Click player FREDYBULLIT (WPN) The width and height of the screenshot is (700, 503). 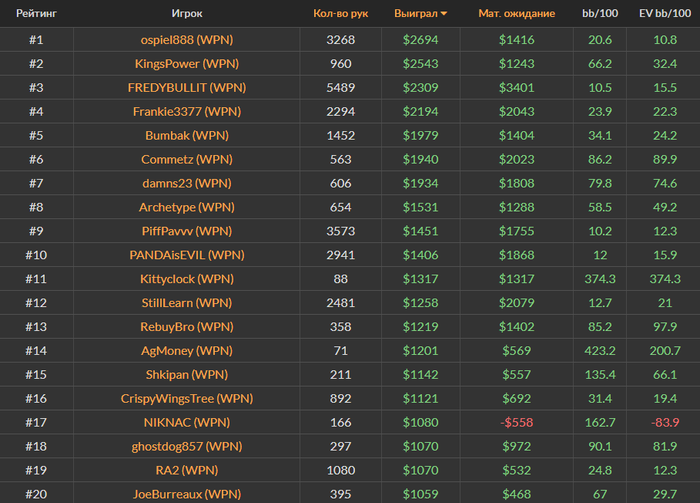point(186,88)
